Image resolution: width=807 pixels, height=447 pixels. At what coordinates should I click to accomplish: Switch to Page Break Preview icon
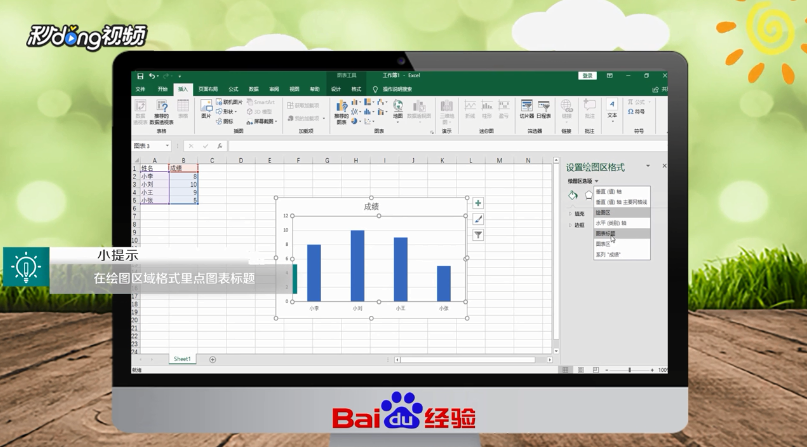tap(595, 370)
